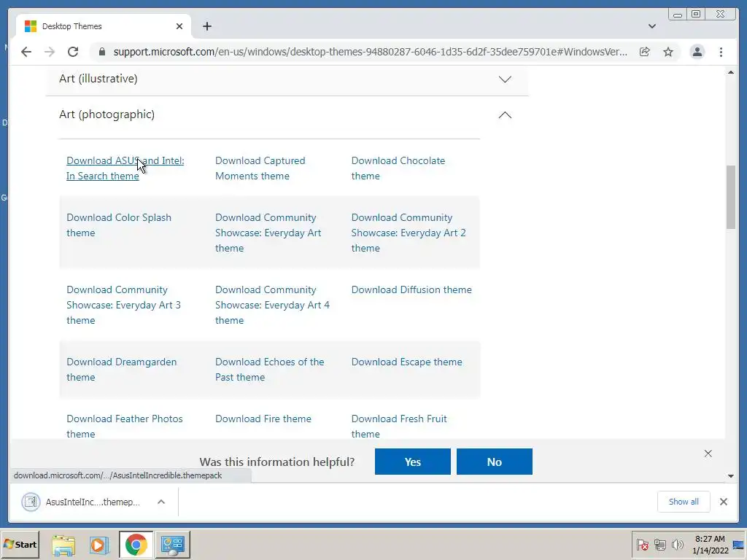Download the Feather Photos theme
Screen dimensions: 747x560
[124, 426]
